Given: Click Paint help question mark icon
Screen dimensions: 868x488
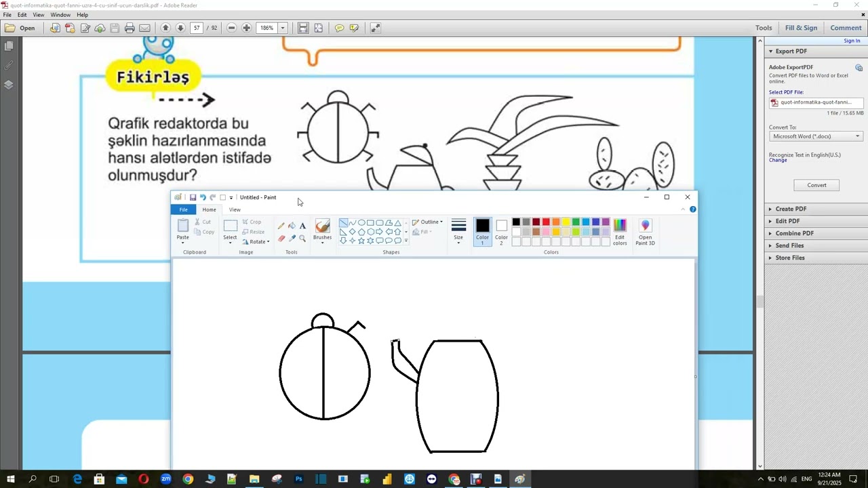Looking at the screenshot, I should (692, 209).
